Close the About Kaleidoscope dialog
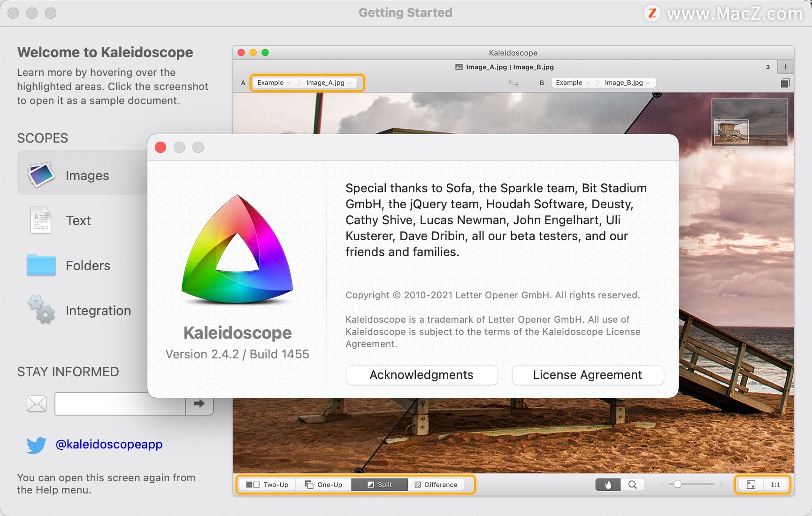Screen dimensions: 812x516 [161, 147]
